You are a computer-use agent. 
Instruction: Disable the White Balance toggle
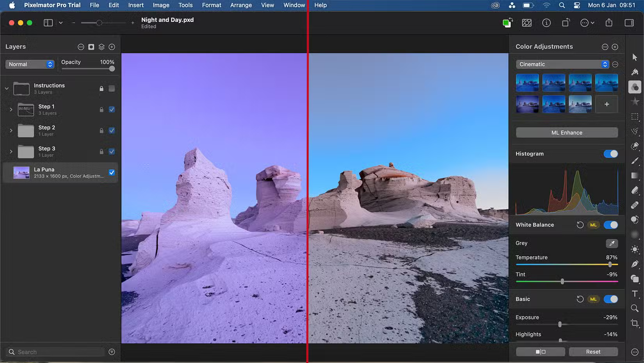tap(611, 225)
